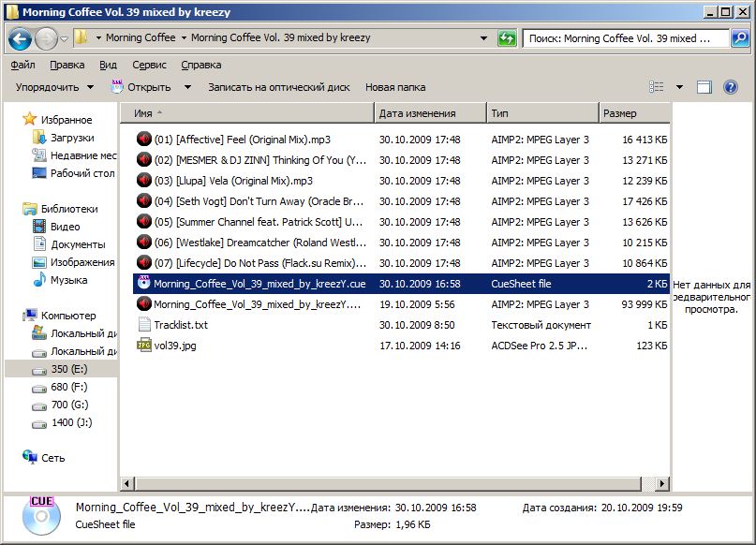Refresh the folder with the green arrows button
This screenshot has height=545, width=756.
click(507, 38)
